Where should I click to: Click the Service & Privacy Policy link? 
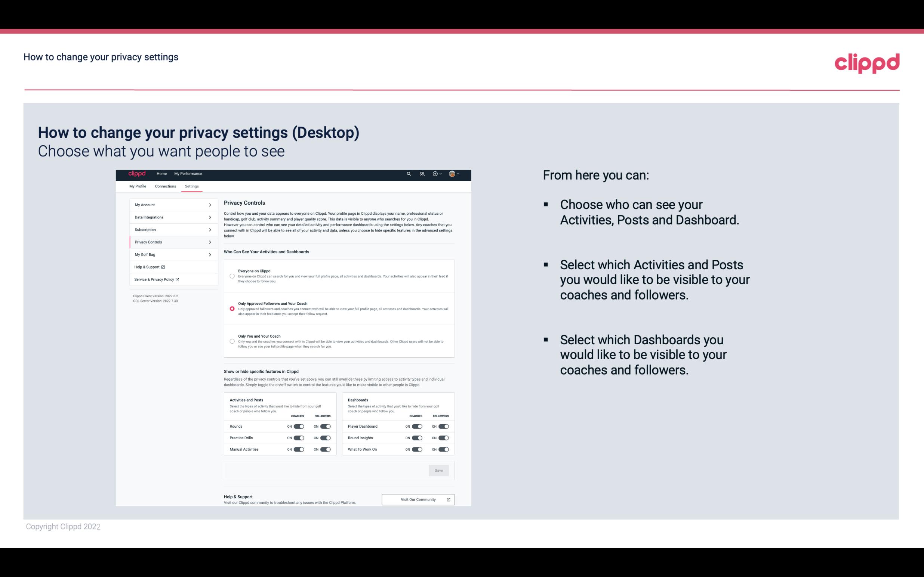[156, 279]
